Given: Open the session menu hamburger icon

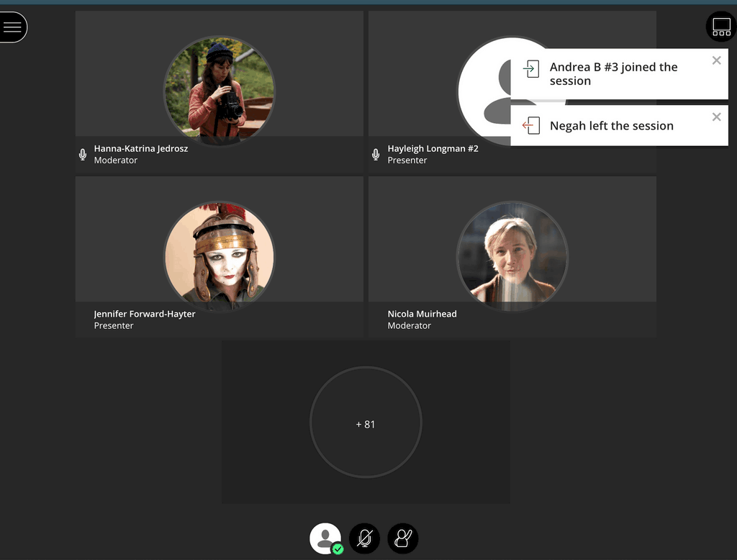Looking at the screenshot, I should point(12,27).
